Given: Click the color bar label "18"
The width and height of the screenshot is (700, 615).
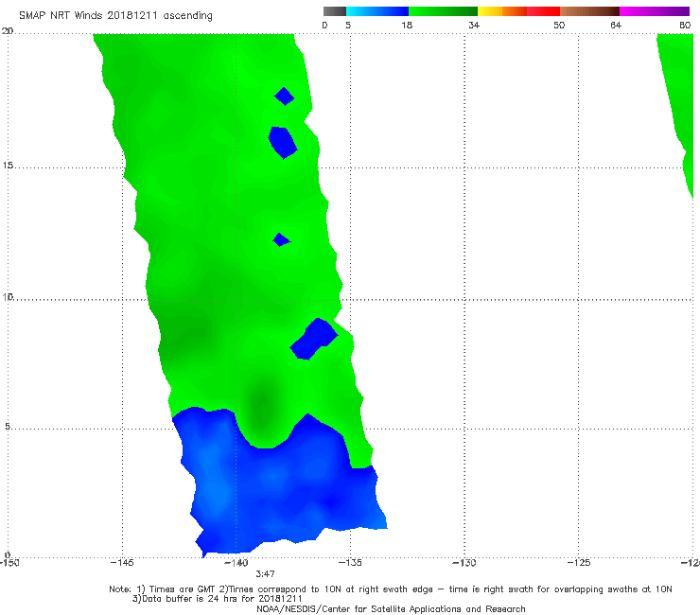Looking at the screenshot, I should pos(407,25).
